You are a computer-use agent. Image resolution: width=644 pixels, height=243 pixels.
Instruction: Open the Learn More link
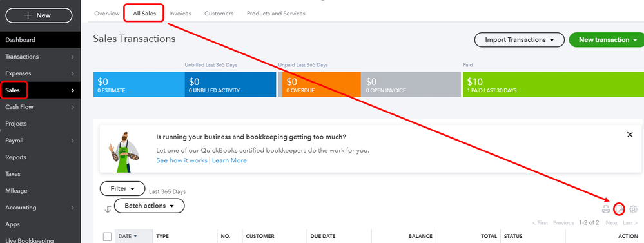coord(229,160)
